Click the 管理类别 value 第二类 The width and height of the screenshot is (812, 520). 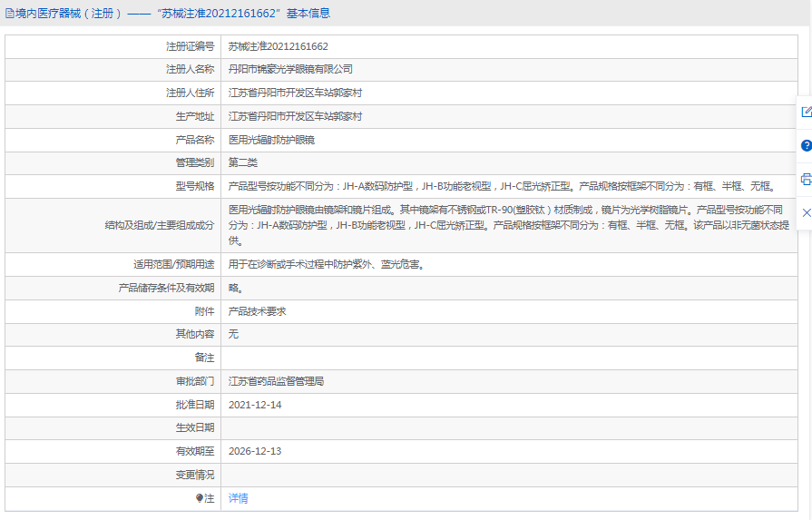[x=243, y=162]
